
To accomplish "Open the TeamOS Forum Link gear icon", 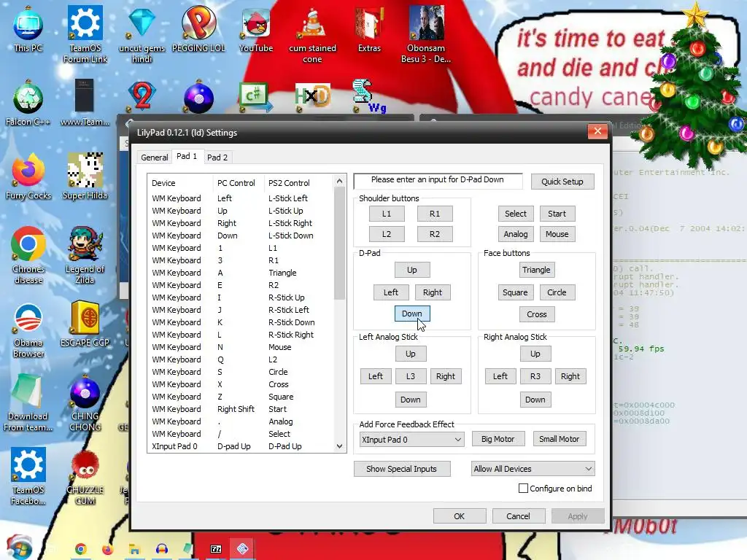I will point(85,34).
